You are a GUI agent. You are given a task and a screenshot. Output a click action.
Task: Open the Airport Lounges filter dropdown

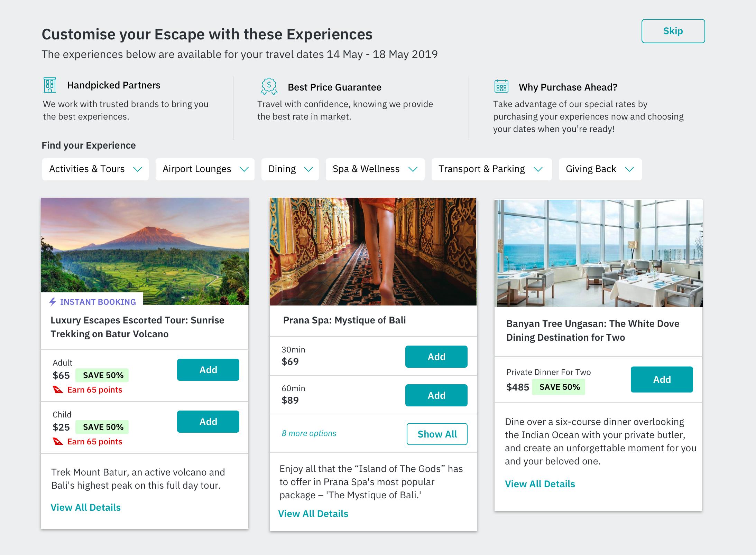pyautogui.click(x=205, y=169)
